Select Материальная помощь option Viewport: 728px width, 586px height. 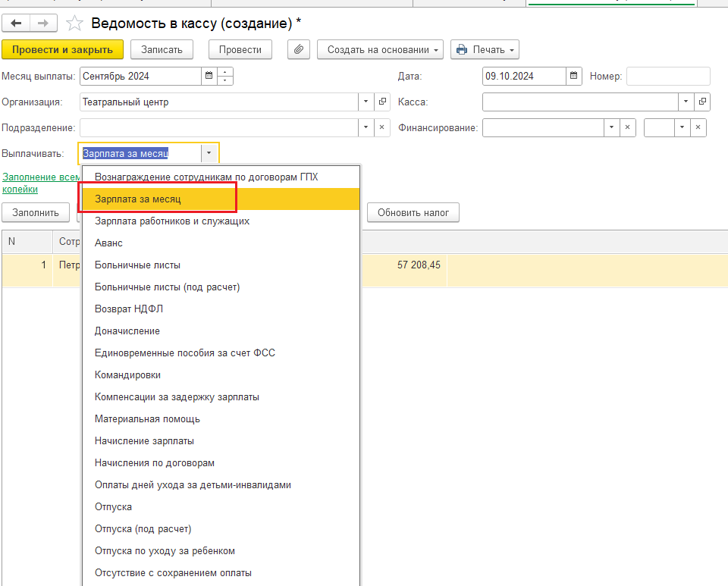pyautogui.click(x=221, y=418)
